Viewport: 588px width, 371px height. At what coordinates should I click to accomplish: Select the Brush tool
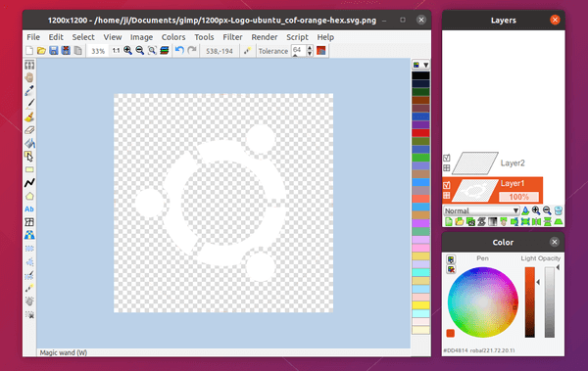pos(29,116)
